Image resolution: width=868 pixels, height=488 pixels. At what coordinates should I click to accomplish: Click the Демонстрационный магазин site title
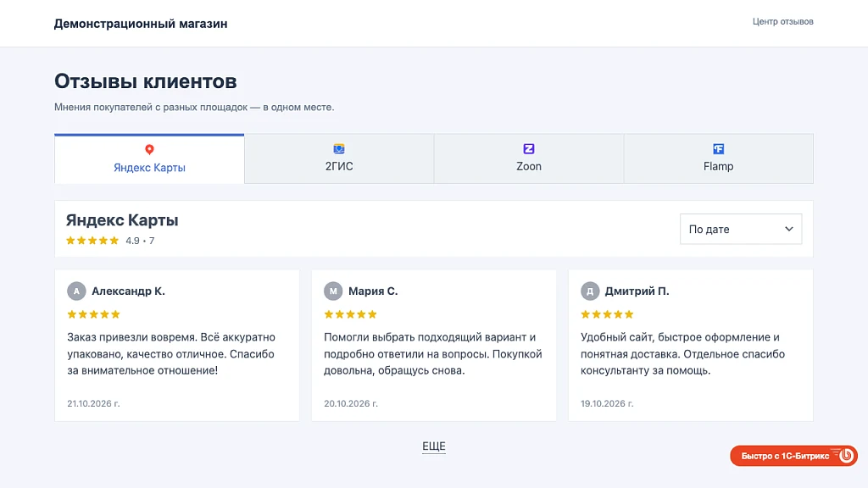pos(141,24)
